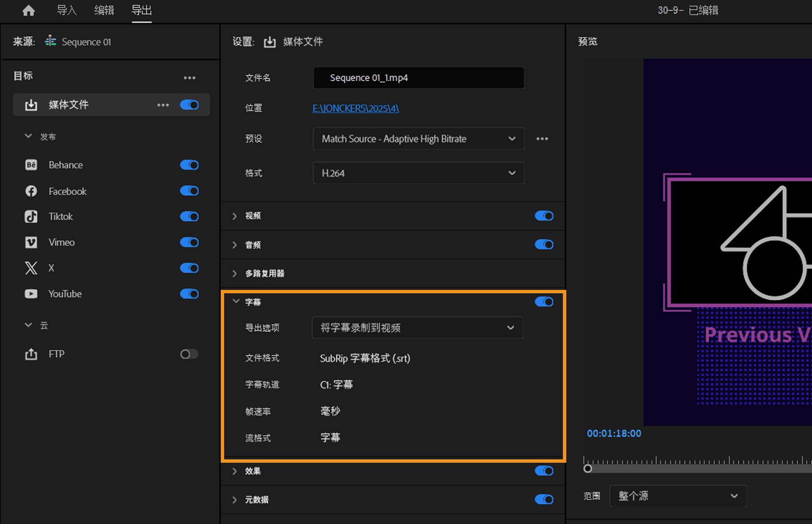Click the Sequence 01_1.mp4 filename field
Viewport: 812px width, 524px height.
point(418,78)
